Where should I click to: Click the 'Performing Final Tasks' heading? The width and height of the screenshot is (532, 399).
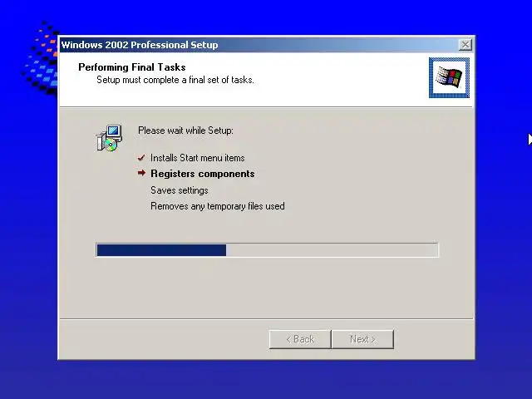132,67
